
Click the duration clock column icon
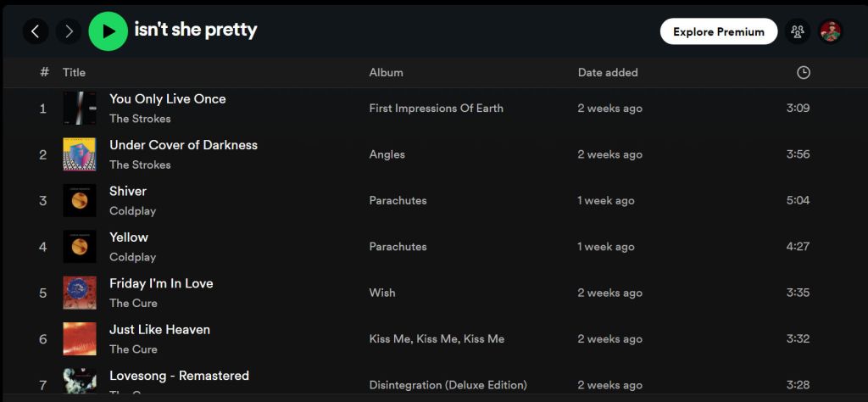click(804, 73)
